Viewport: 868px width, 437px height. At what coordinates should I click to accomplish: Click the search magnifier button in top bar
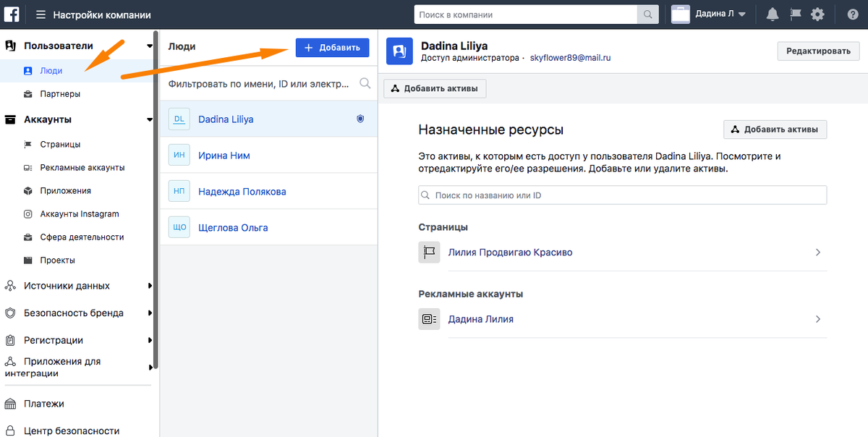[x=647, y=14]
